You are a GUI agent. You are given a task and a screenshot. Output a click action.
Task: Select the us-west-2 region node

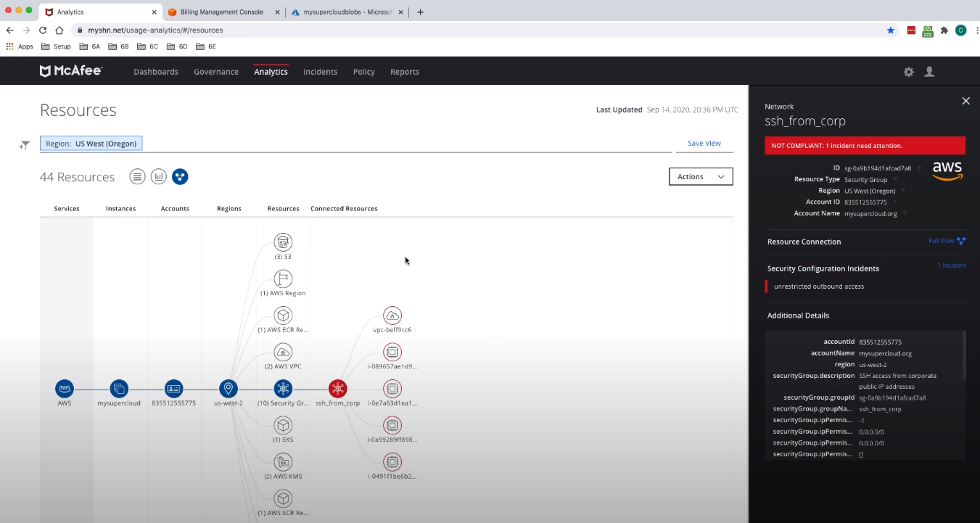(x=228, y=388)
